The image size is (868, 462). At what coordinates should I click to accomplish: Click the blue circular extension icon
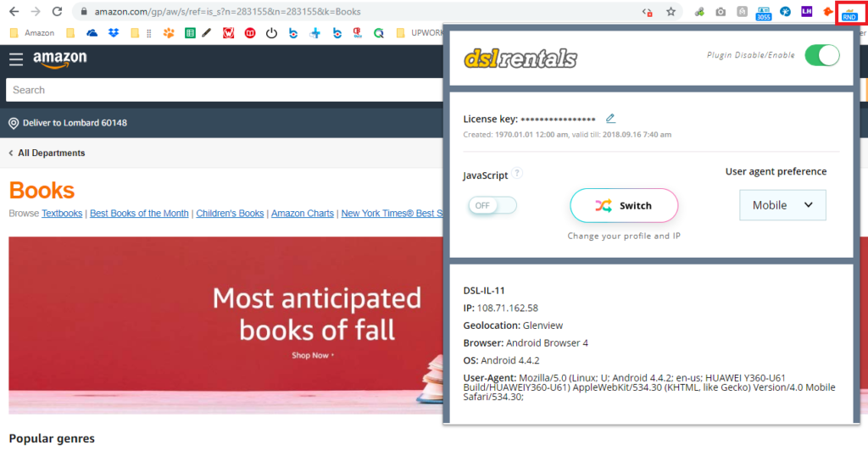785,11
